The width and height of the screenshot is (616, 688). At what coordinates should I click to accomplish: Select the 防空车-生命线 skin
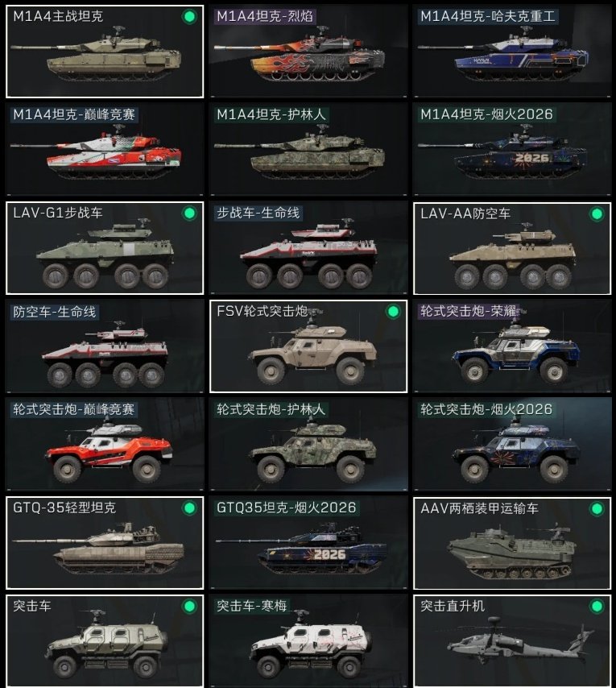click(105, 346)
